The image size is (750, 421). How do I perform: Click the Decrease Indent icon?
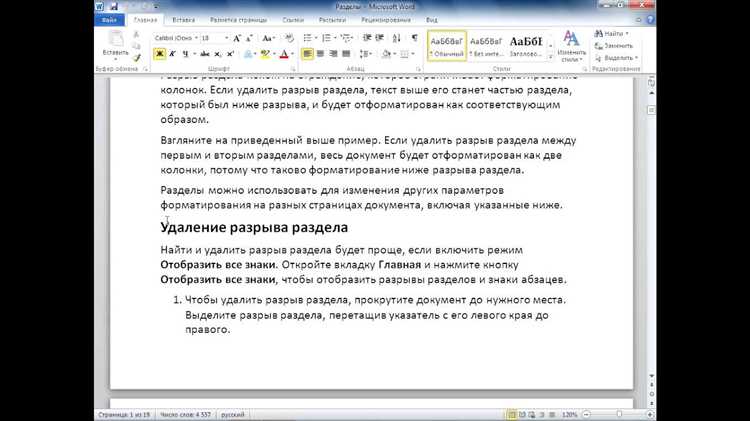coord(367,38)
